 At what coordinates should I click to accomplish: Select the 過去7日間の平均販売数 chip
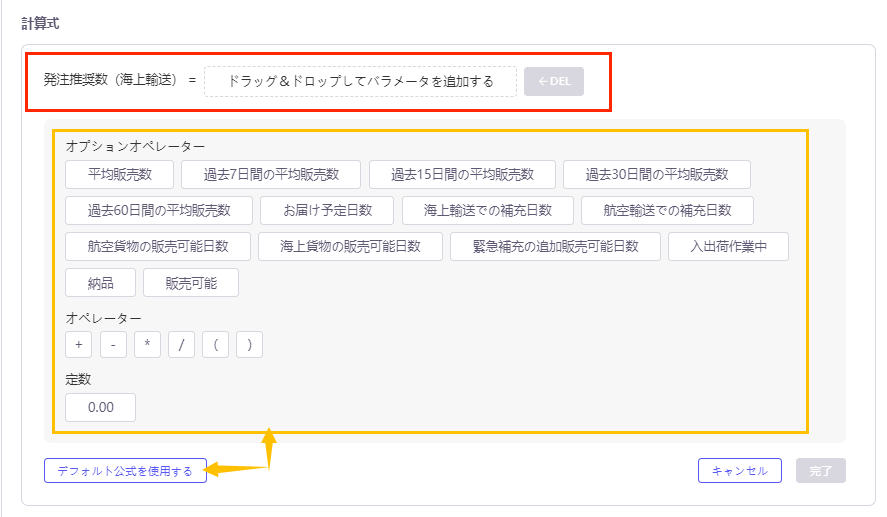point(271,174)
